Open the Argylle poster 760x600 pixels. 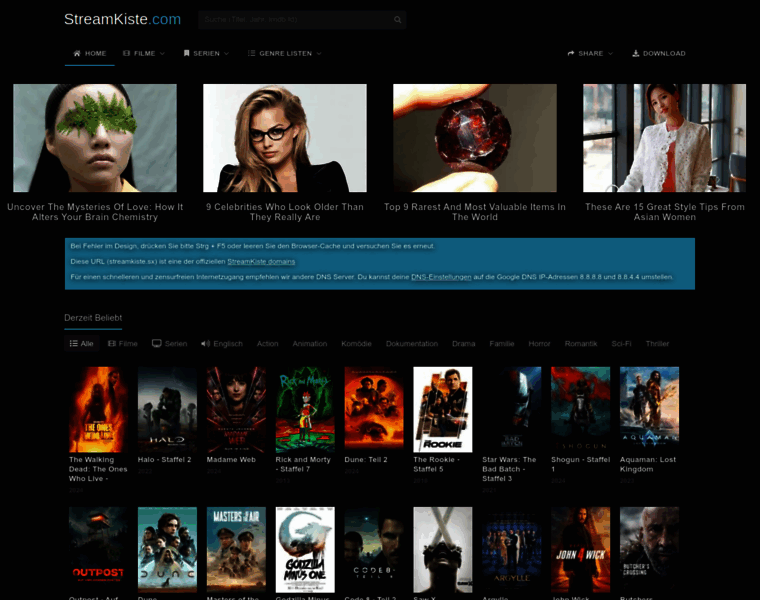coord(511,550)
